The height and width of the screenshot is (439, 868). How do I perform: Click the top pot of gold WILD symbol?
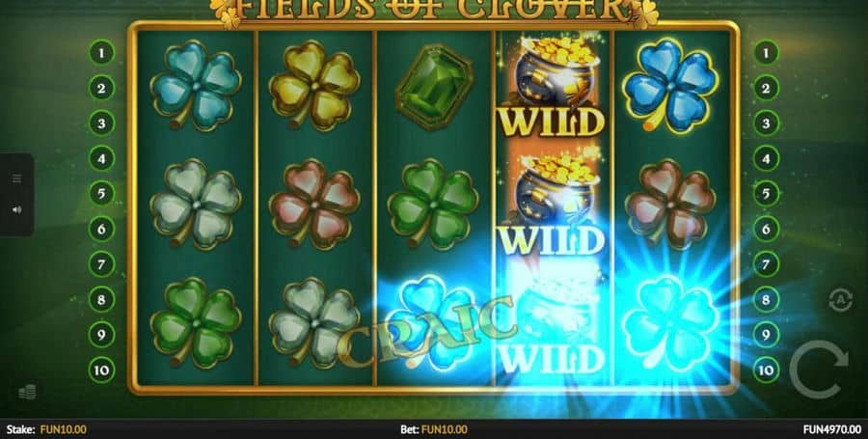coord(553,88)
